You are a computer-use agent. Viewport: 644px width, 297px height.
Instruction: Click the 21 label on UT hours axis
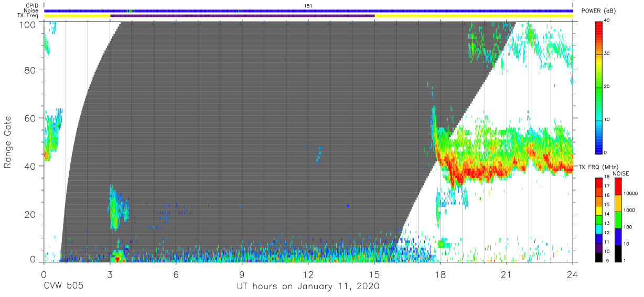click(507, 275)
